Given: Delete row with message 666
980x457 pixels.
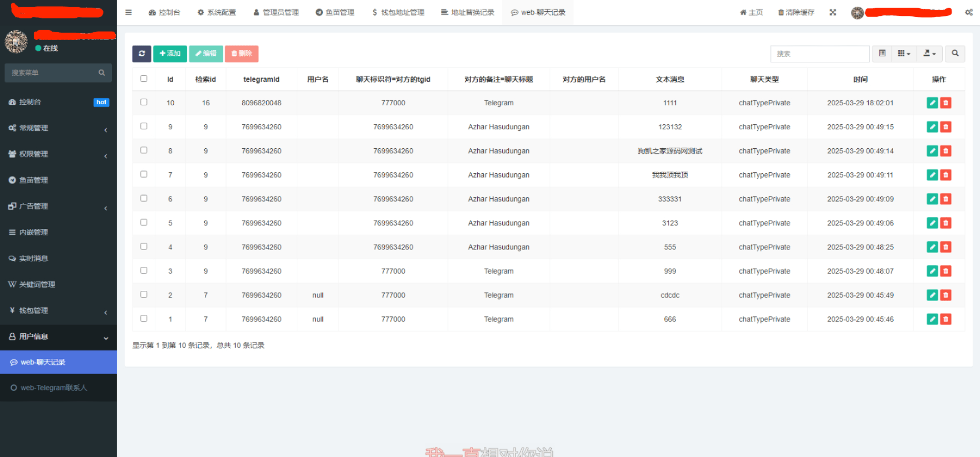Looking at the screenshot, I should pos(946,319).
